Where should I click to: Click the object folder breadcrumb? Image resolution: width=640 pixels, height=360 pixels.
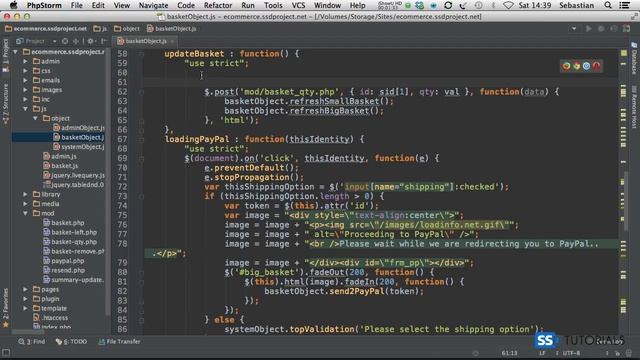coord(127,29)
